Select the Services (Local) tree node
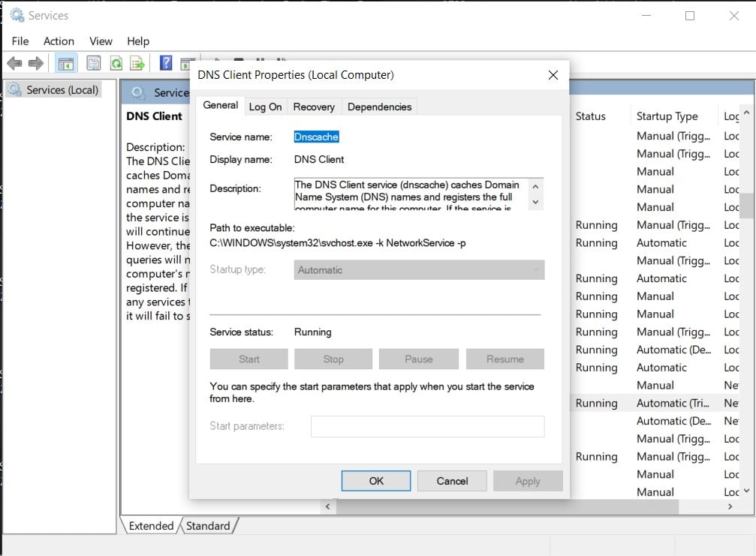This screenshot has width=756, height=556. click(x=62, y=90)
